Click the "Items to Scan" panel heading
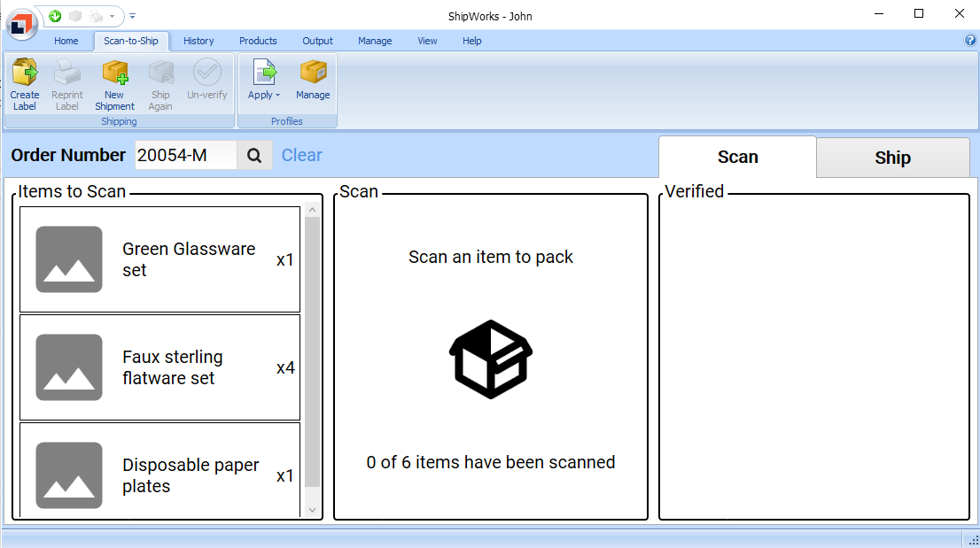The height and width of the screenshot is (548, 980). [x=72, y=191]
